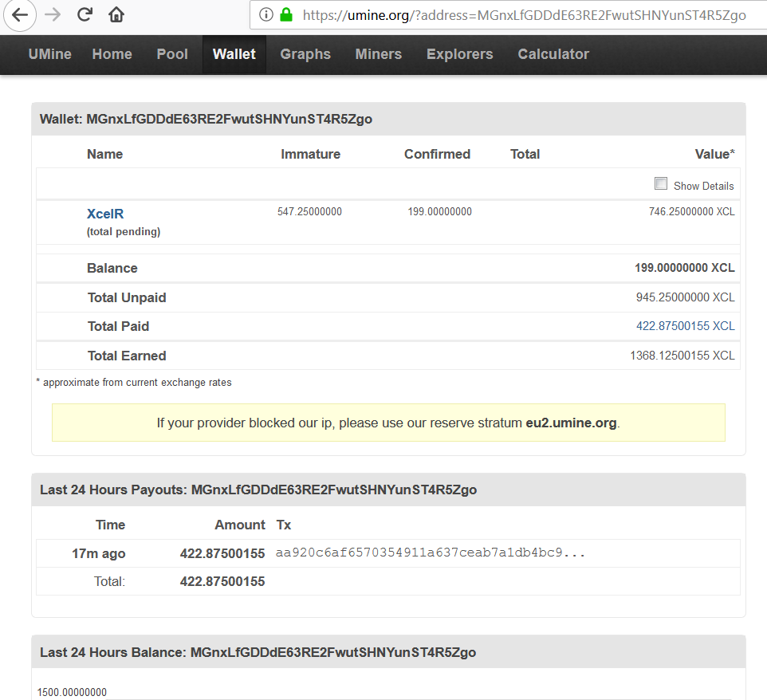Screen dimensions: 767x700
Task: Click the Amount column header in payouts
Action: click(240, 525)
